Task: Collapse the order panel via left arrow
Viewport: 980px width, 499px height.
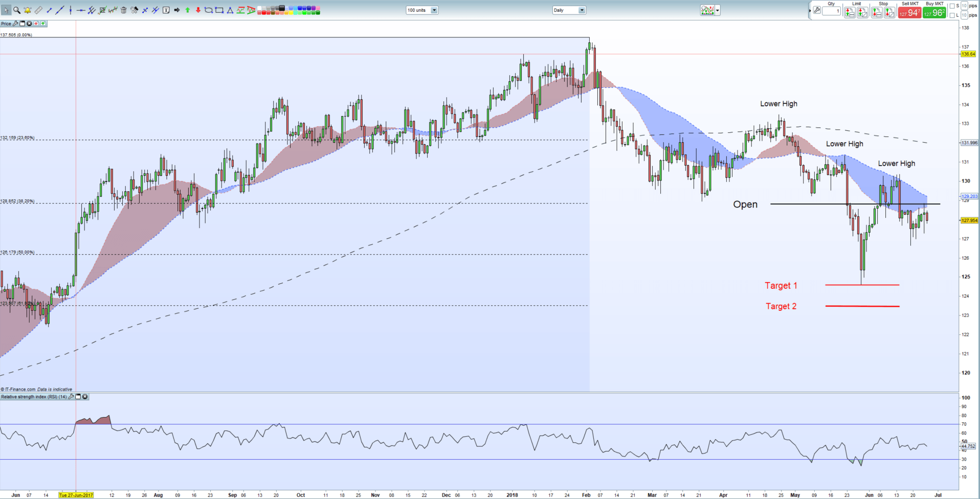Action: pyautogui.click(x=810, y=11)
